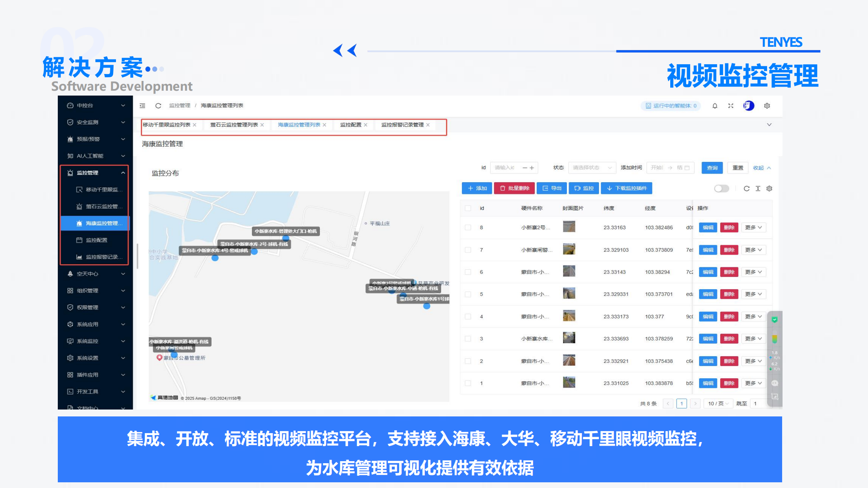Click cover thumbnail of row 6
The image size is (868, 488).
568,271
